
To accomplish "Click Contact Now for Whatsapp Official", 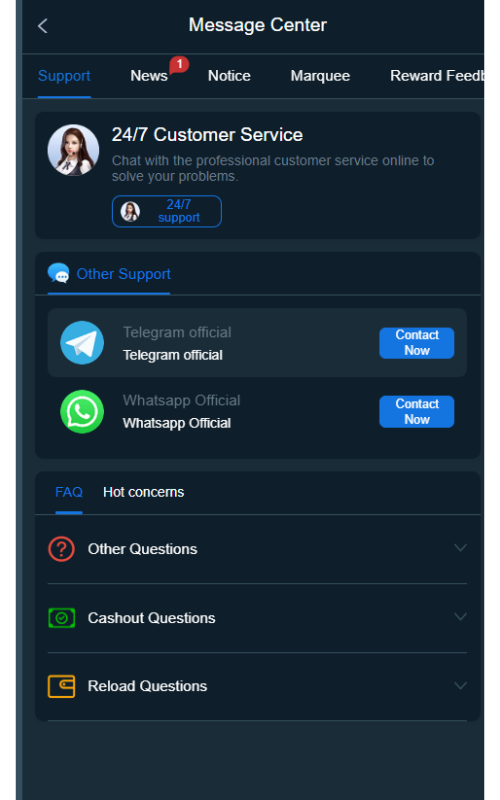I will [417, 412].
